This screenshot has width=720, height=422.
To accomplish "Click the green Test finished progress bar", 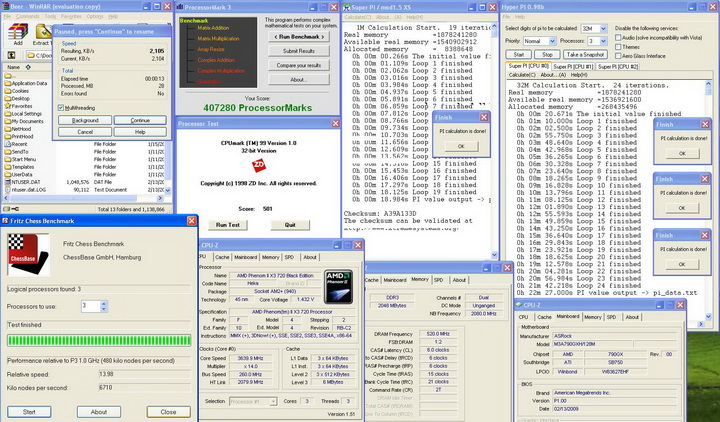I will pos(99,340).
